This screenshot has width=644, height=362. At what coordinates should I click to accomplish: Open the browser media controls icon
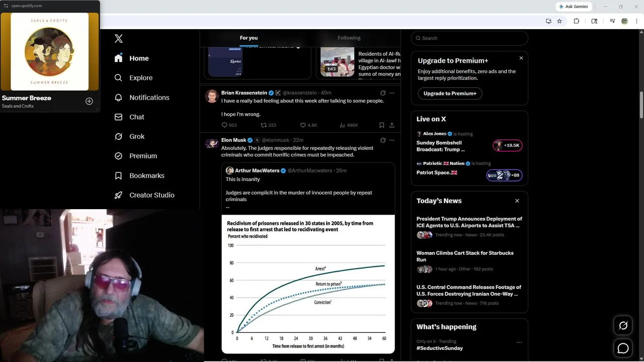(x=612, y=21)
